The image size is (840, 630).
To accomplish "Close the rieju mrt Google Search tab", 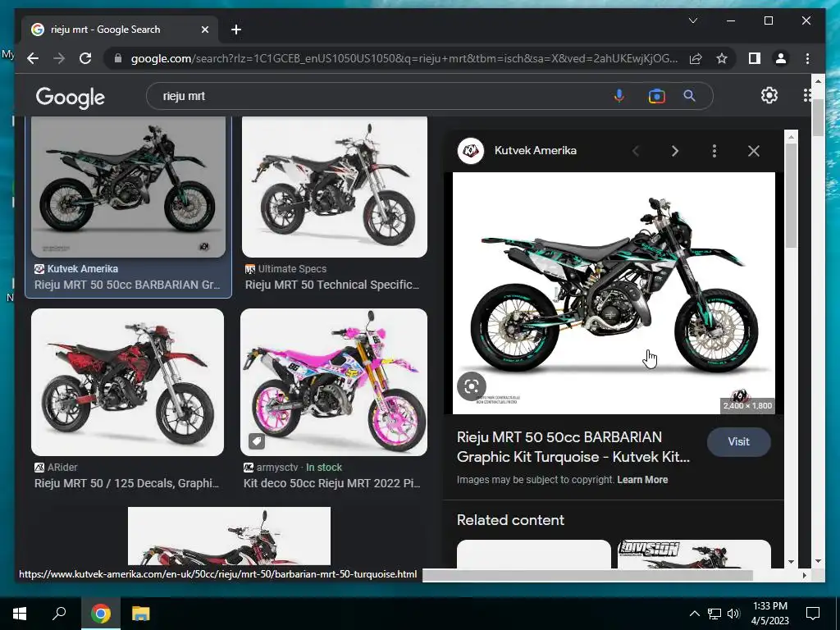I will tap(204, 30).
